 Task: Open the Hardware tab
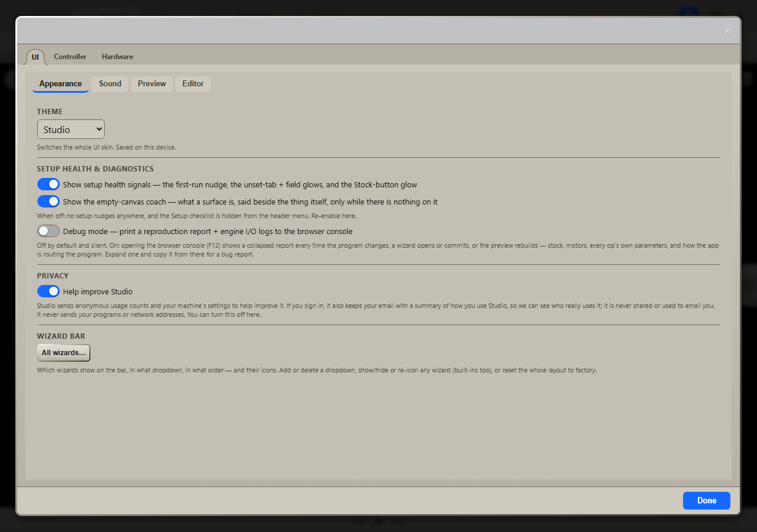[117, 57]
